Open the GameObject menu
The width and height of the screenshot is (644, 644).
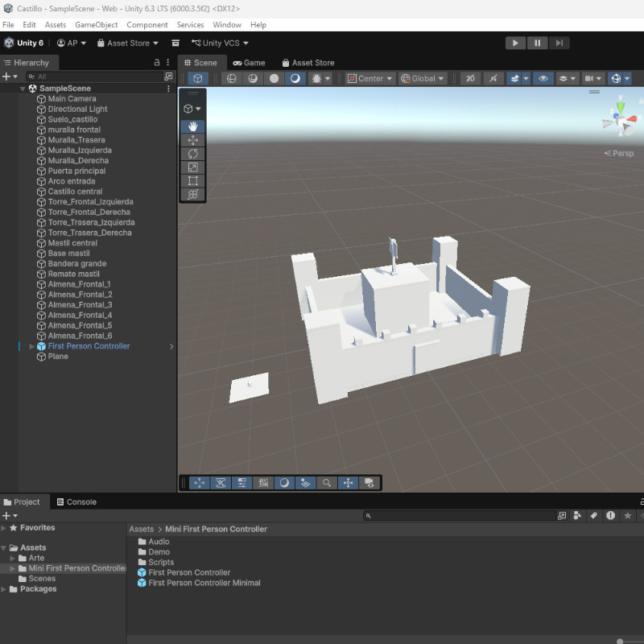(96, 25)
